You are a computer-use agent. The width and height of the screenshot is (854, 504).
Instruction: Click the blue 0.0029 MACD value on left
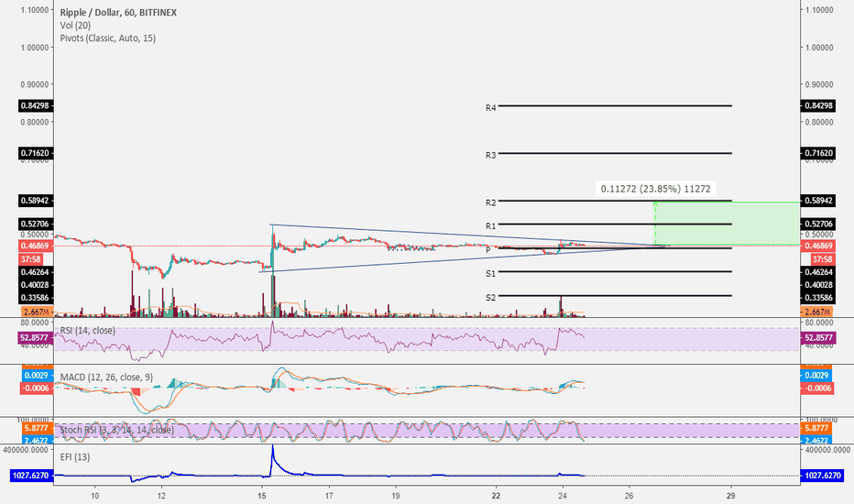pos(37,376)
